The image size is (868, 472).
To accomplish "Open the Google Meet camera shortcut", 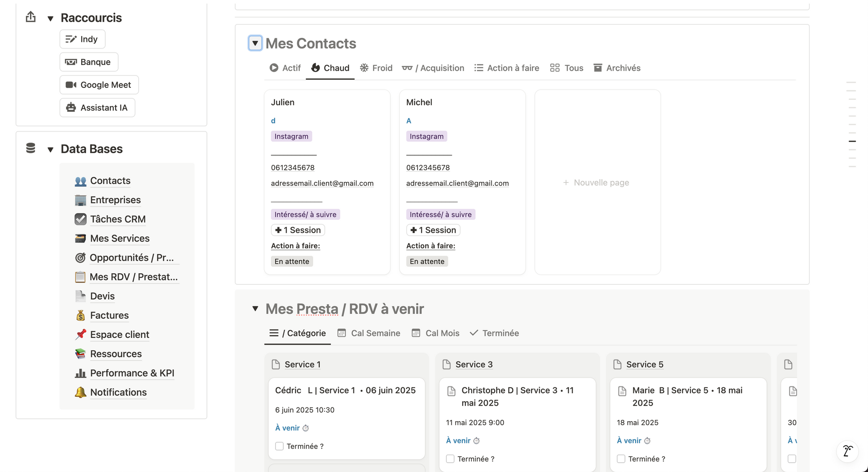I will point(99,85).
